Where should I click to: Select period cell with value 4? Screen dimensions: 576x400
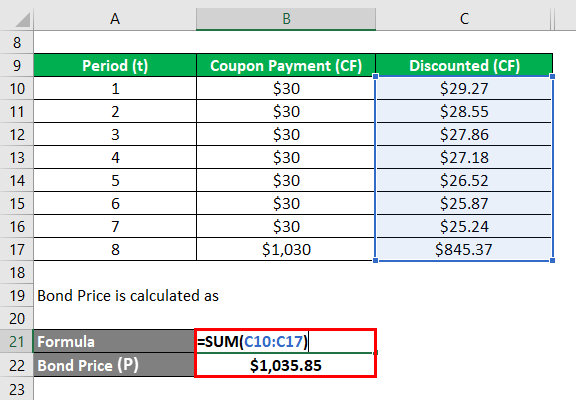115,158
